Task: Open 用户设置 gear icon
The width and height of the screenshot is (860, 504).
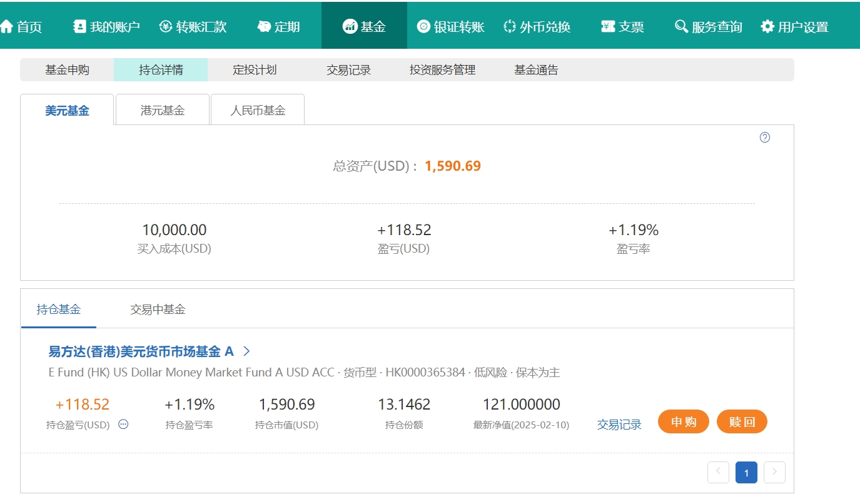Action: click(767, 26)
